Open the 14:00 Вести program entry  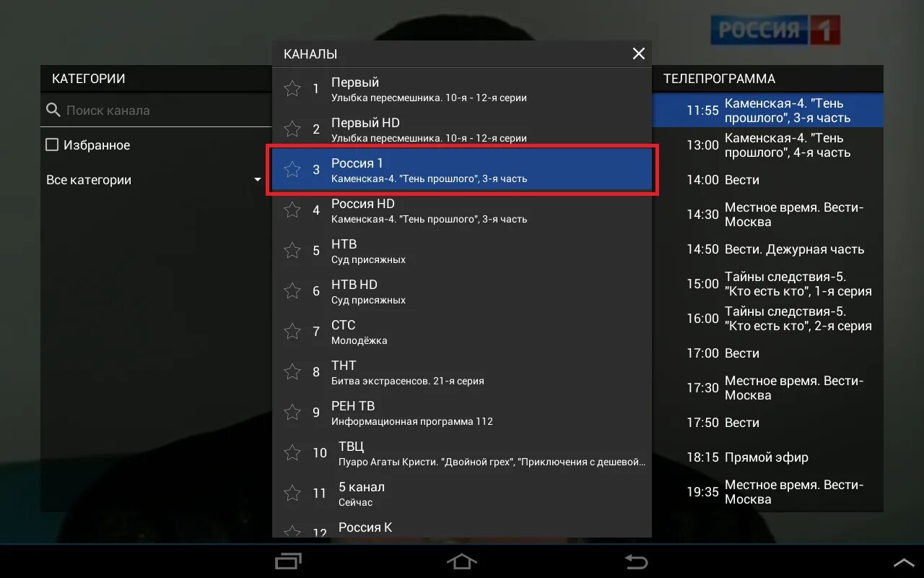(x=768, y=180)
